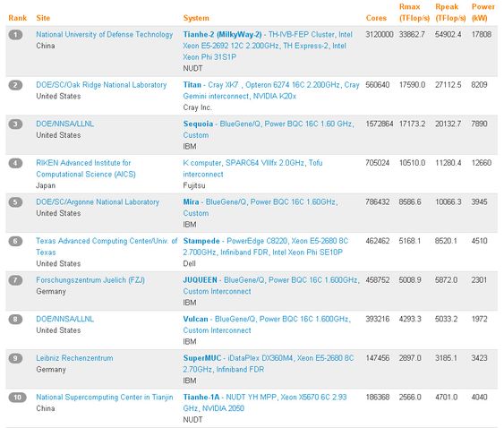
Task: Select the cores value 705024
Action: coord(378,163)
